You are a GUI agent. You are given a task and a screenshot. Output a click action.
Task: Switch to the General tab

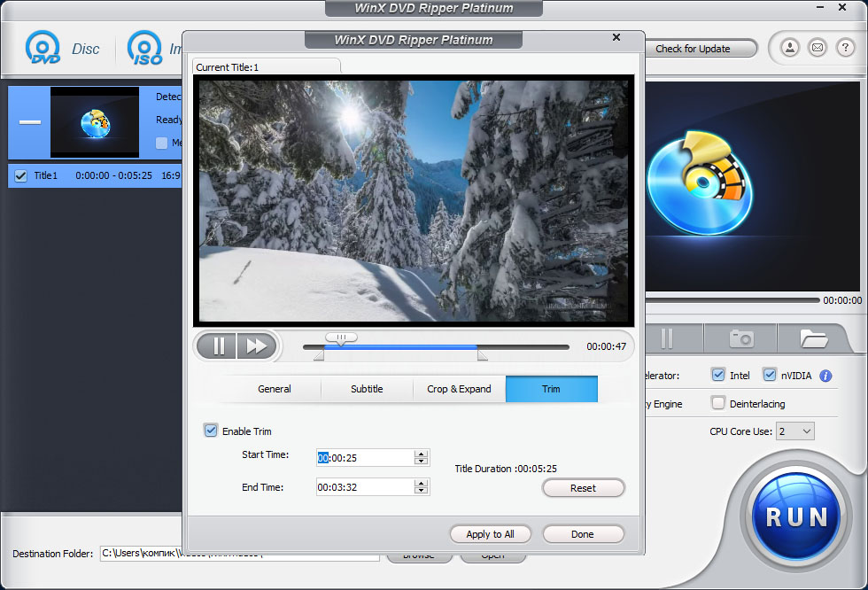(274, 389)
